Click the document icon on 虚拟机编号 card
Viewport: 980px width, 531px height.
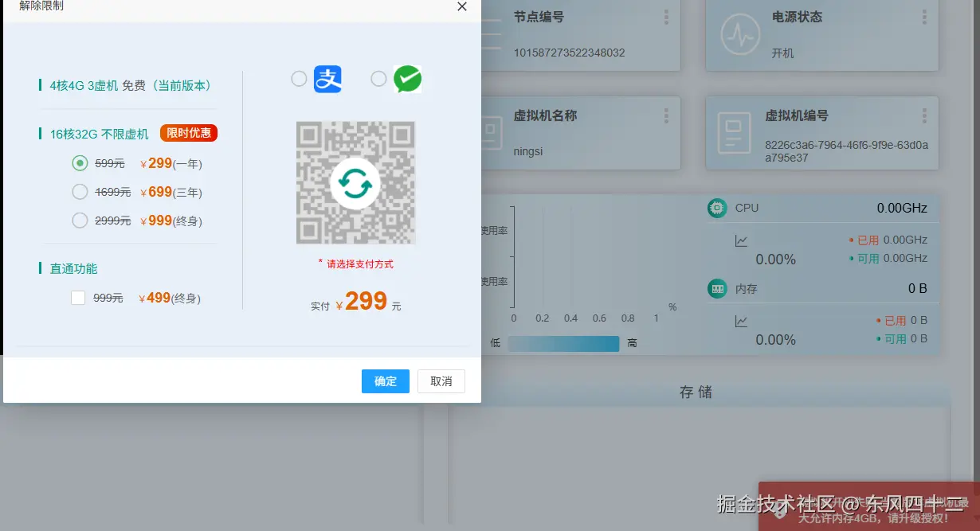coord(733,134)
